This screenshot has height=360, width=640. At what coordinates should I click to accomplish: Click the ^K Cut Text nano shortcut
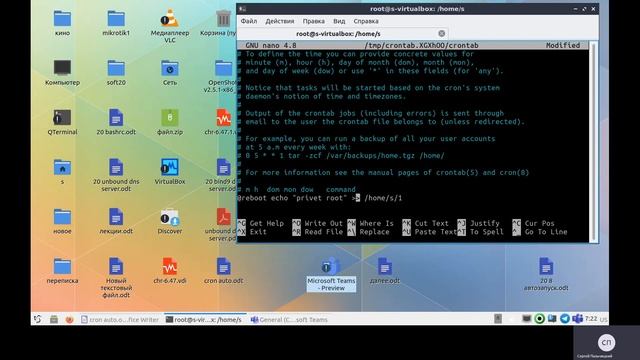coord(425,223)
